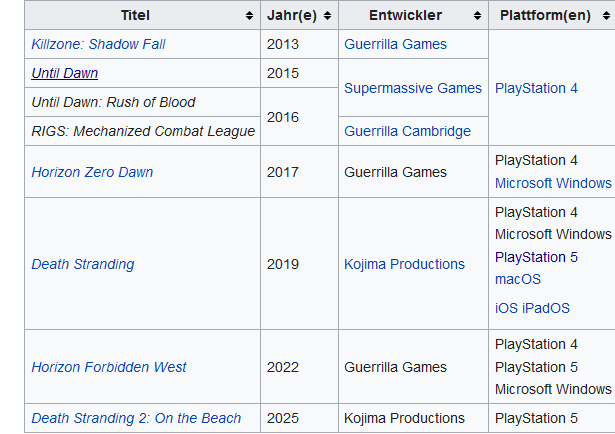615x434 pixels.
Task: Sort table by Titel column arrows
Action: click(x=249, y=16)
